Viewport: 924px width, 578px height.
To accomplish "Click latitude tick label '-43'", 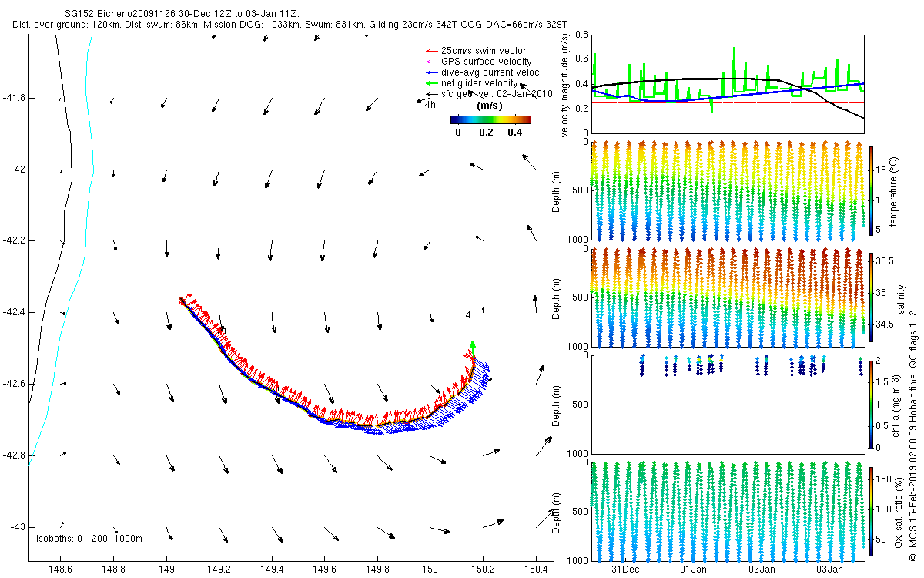I will click(17, 526).
